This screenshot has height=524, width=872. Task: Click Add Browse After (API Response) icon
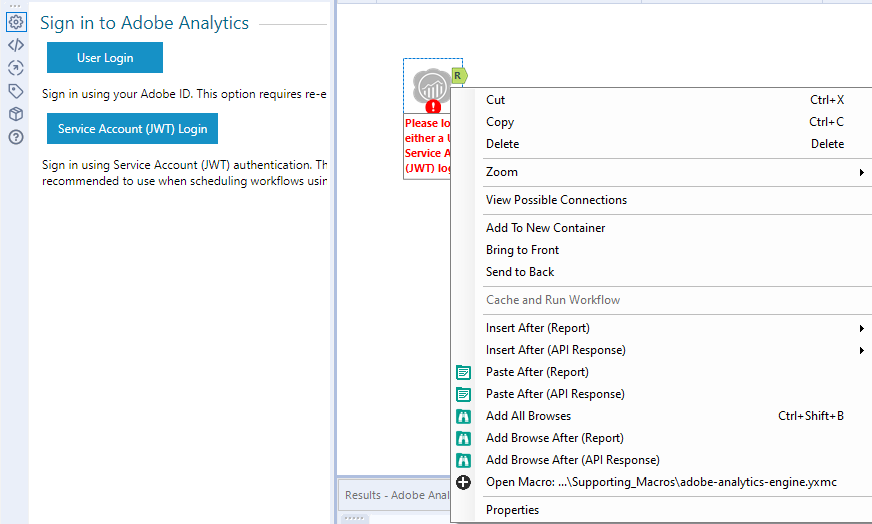[463, 461]
